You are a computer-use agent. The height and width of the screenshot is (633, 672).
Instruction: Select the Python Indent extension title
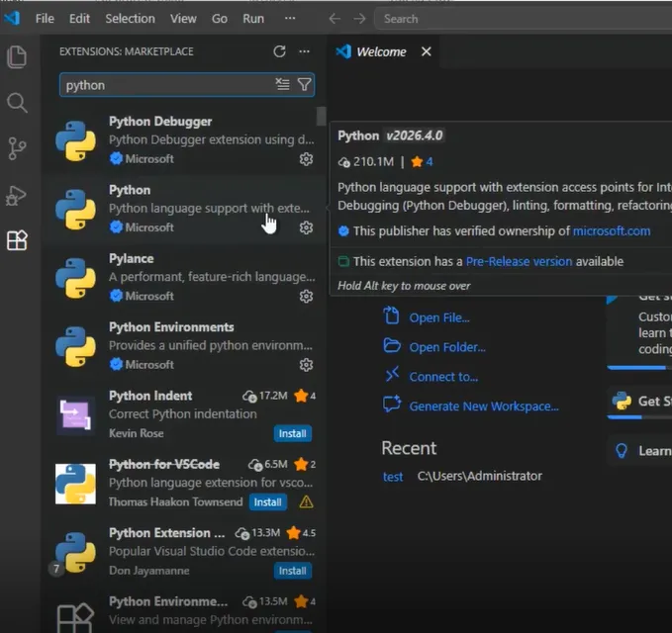[150, 396]
